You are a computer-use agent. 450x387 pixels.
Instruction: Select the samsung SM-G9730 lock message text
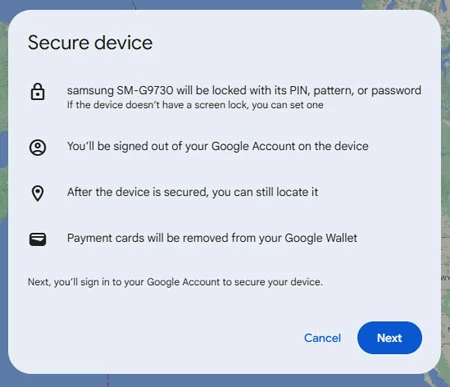click(244, 90)
